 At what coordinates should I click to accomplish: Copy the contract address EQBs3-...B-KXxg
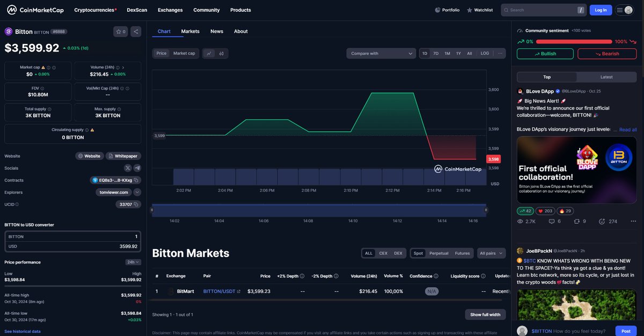coord(136,180)
